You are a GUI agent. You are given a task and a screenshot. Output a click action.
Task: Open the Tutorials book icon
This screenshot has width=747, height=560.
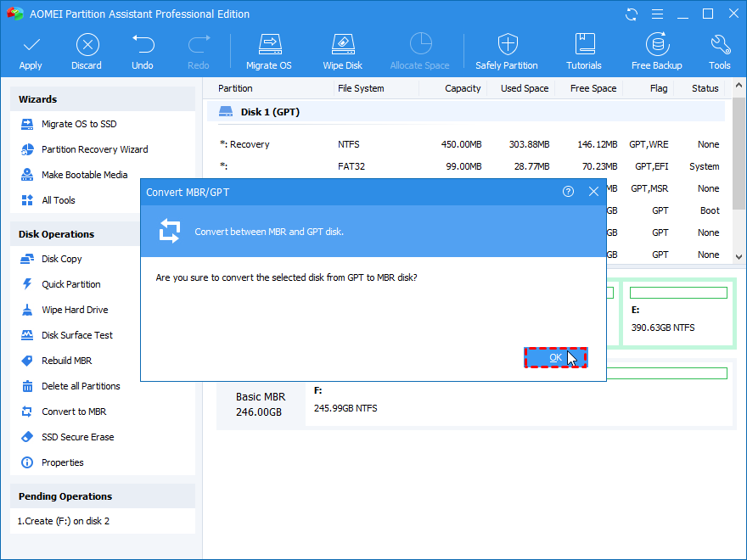(584, 45)
